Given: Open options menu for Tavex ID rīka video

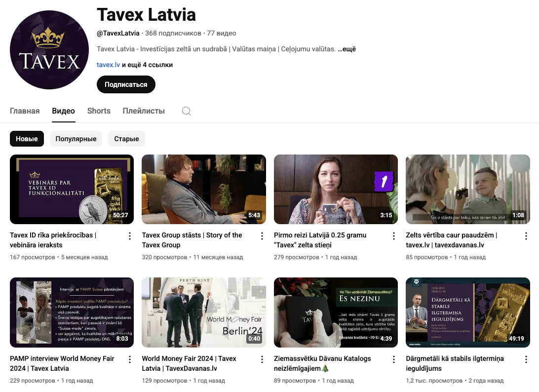Looking at the screenshot, I should [130, 236].
